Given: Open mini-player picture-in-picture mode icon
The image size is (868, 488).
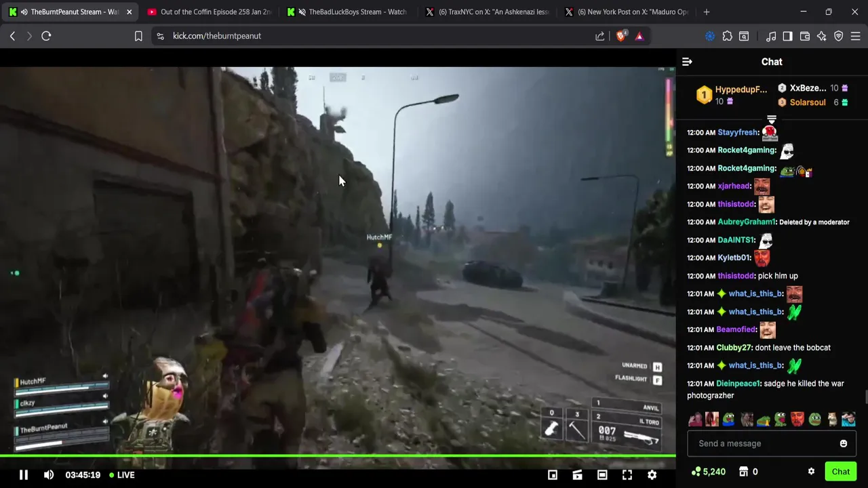Looking at the screenshot, I should coord(553,475).
